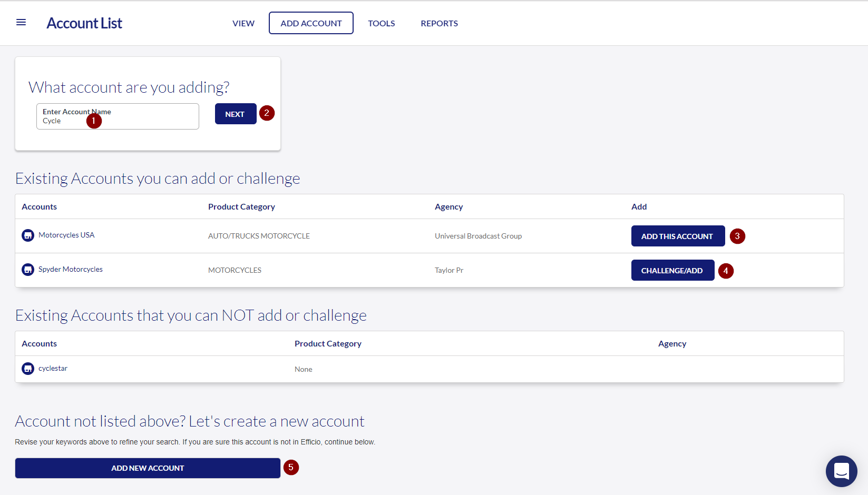The height and width of the screenshot is (495, 868).
Task: Open the Spyder Motorcycles account name
Action: (x=71, y=269)
